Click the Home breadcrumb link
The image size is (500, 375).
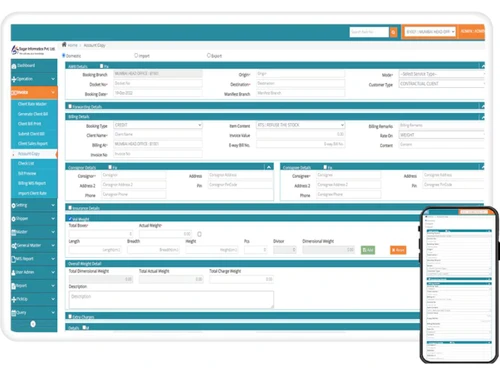coord(72,45)
